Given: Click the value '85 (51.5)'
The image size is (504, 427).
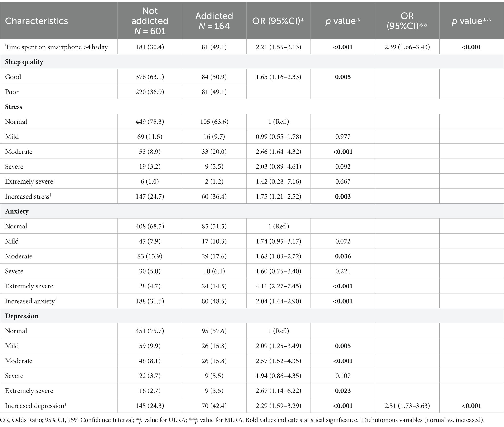Looking at the screenshot, I should 214,226.
